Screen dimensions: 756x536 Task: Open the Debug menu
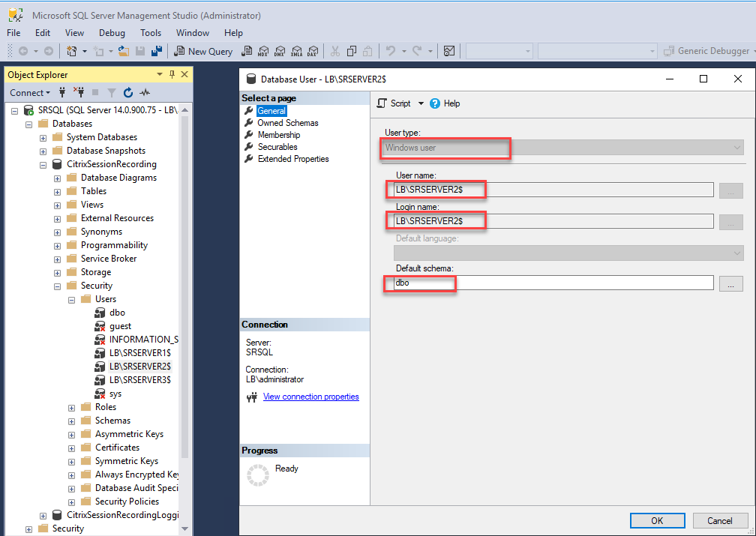tap(112, 32)
